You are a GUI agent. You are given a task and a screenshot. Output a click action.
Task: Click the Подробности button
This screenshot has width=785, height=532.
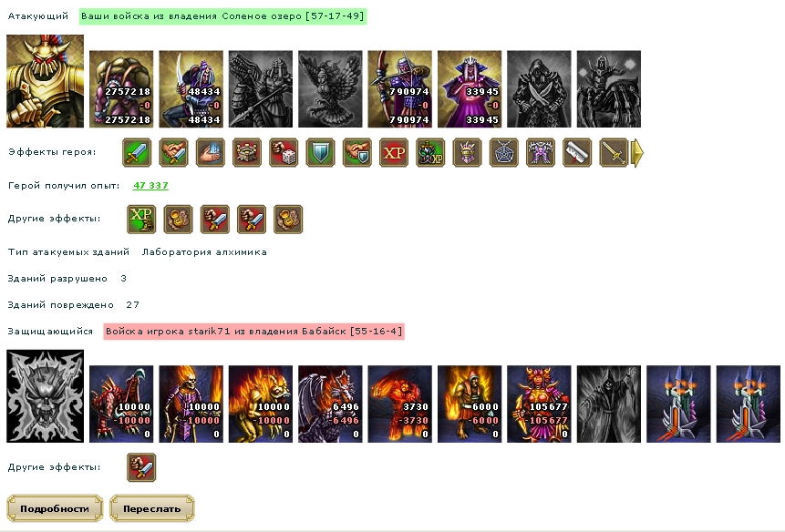point(55,508)
